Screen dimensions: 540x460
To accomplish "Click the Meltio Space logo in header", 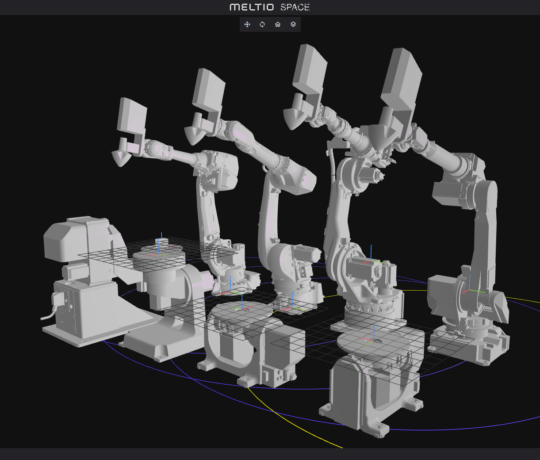I will (x=270, y=7).
